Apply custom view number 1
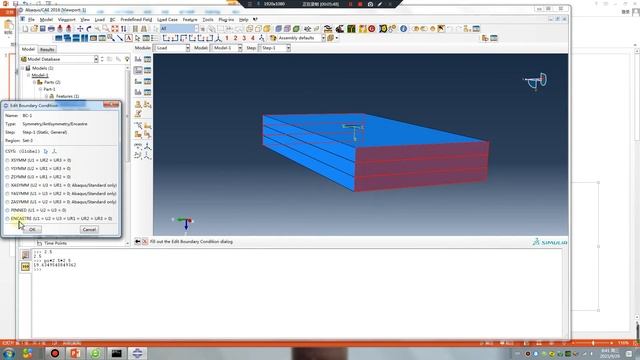The image size is (640, 360). point(227,38)
